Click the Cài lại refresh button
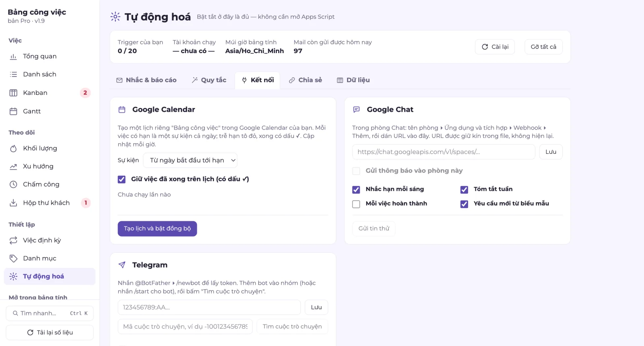Viewport: 644px width, 346px height. (495, 47)
